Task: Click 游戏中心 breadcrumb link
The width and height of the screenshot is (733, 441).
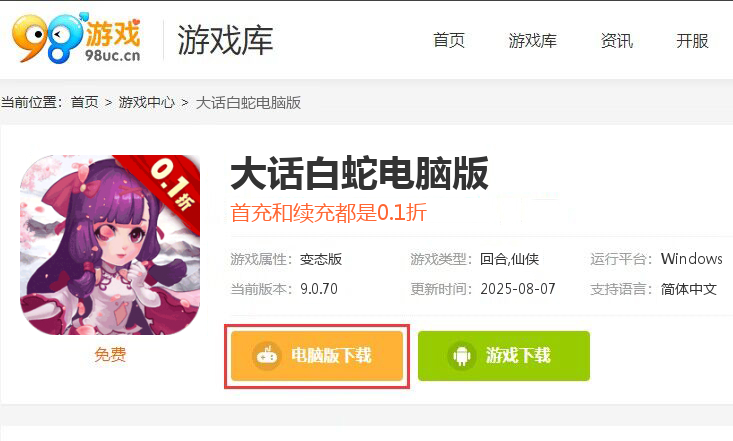Action: click(x=146, y=102)
